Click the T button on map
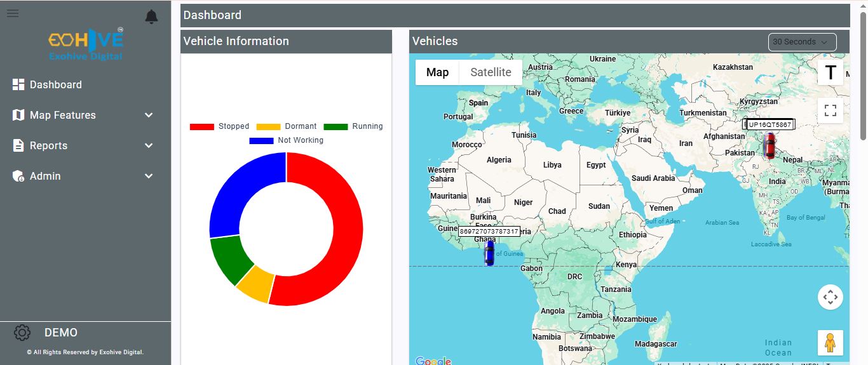Viewport: 868px width, 365px height. click(830, 73)
